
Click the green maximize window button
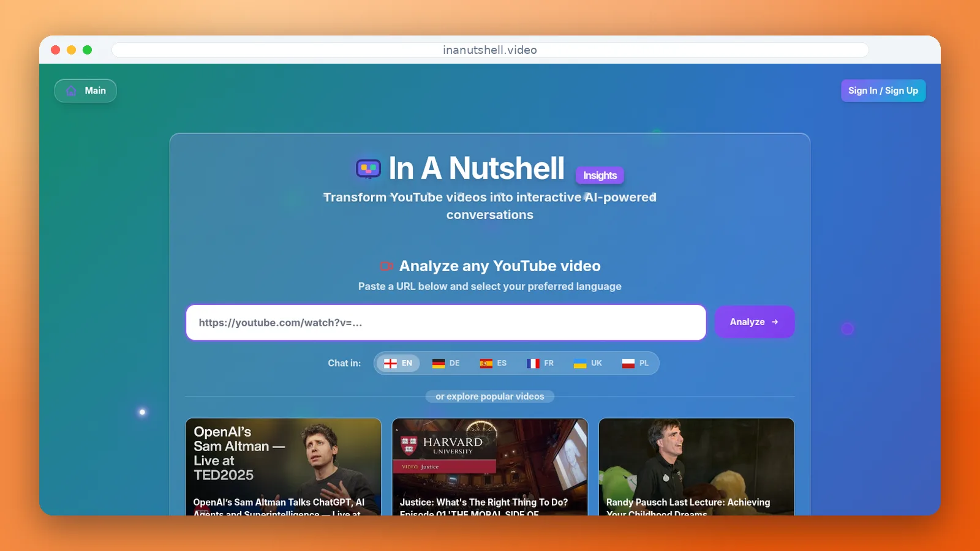(x=87, y=50)
